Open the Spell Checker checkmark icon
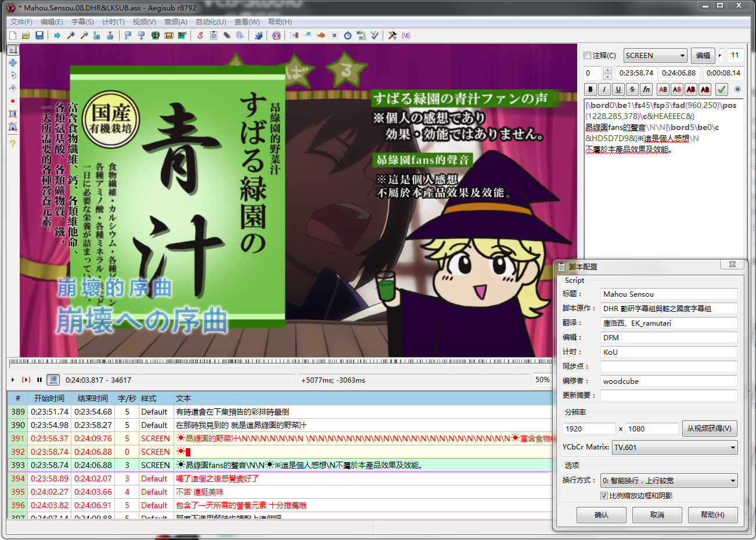Viewport: 756px width, 540px height. coord(375,35)
